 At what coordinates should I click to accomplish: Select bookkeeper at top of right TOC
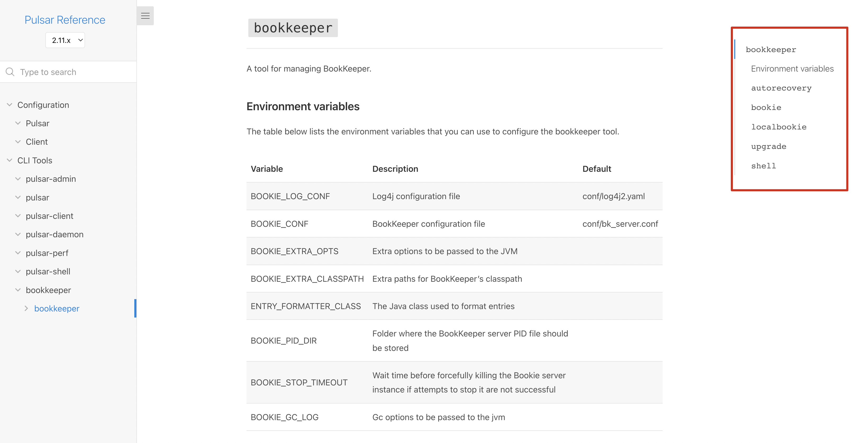(x=771, y=49)
